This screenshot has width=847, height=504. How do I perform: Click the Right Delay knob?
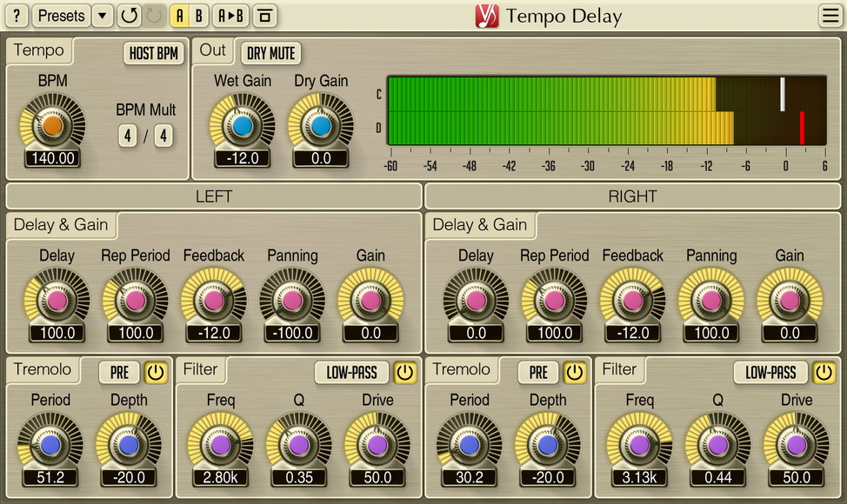pos(476,301)
